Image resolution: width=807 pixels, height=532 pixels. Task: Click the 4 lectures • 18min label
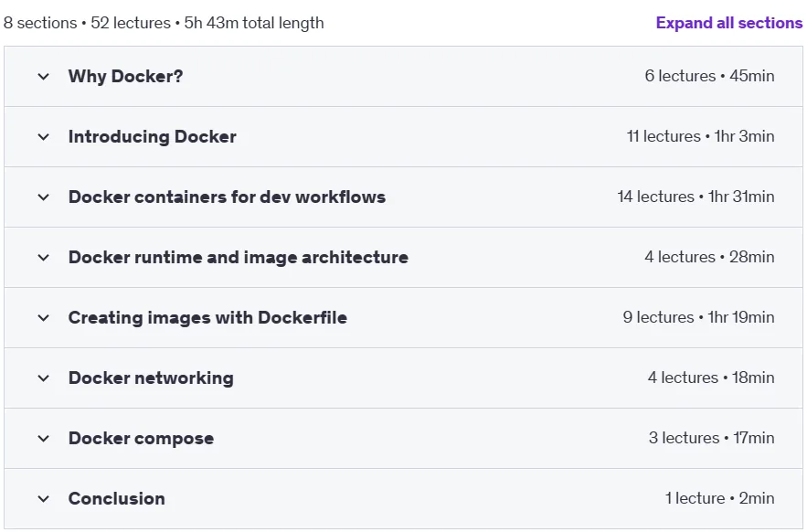pos(711,377)
